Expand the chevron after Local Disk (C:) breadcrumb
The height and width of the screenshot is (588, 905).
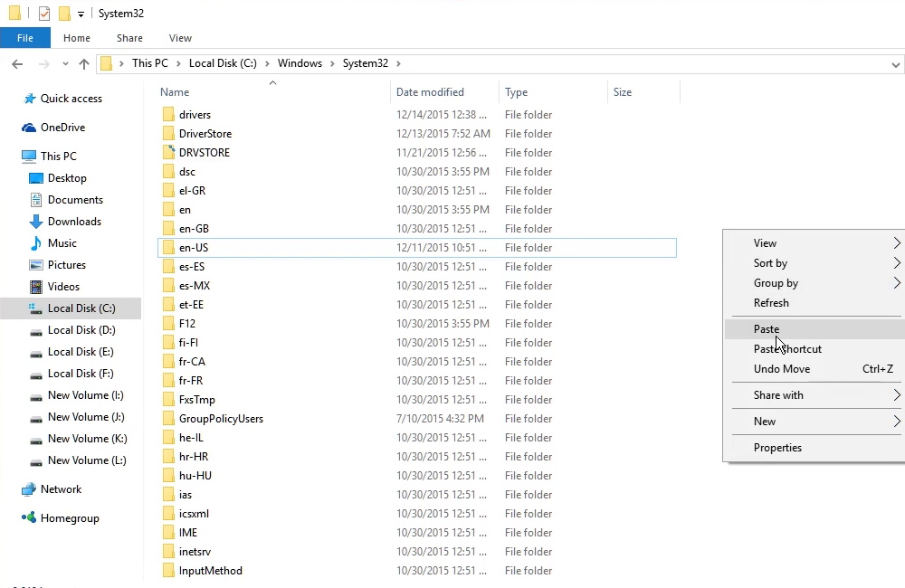tap(267, 63)
